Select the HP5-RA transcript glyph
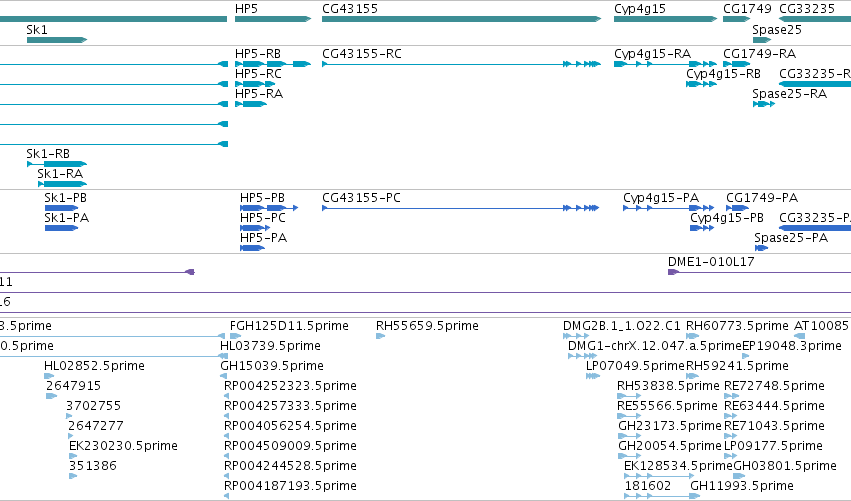Screen dimensions: 851x501 coord(251,104)
